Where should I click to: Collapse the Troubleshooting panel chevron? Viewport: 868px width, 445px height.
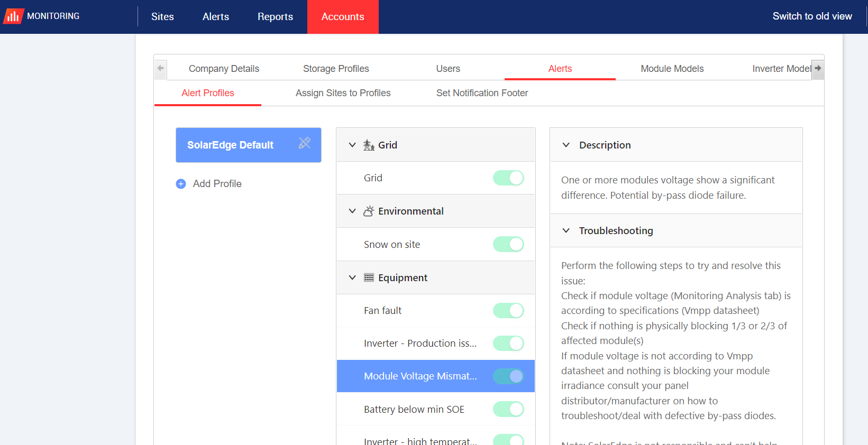pos(566,230)
